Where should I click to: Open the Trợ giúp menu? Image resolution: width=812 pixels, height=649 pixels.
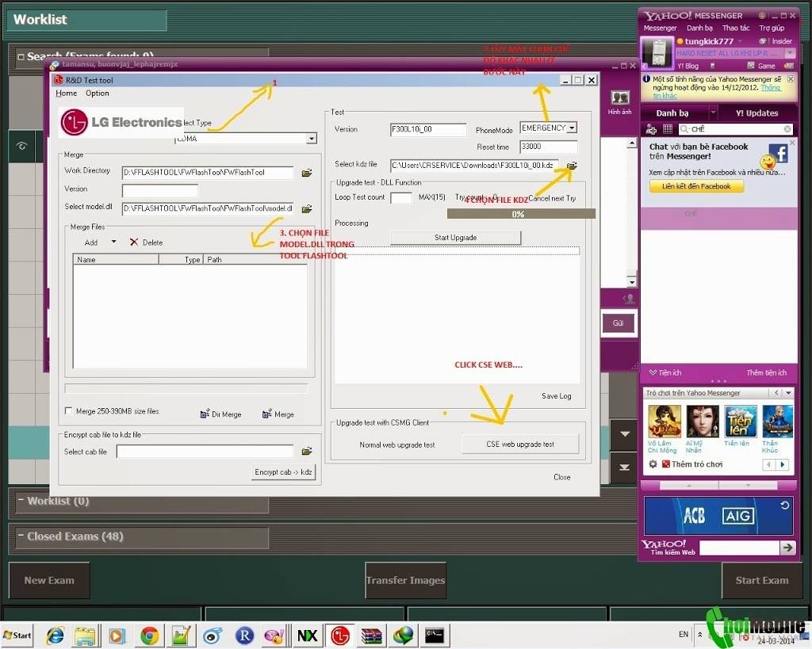(772, 28)
